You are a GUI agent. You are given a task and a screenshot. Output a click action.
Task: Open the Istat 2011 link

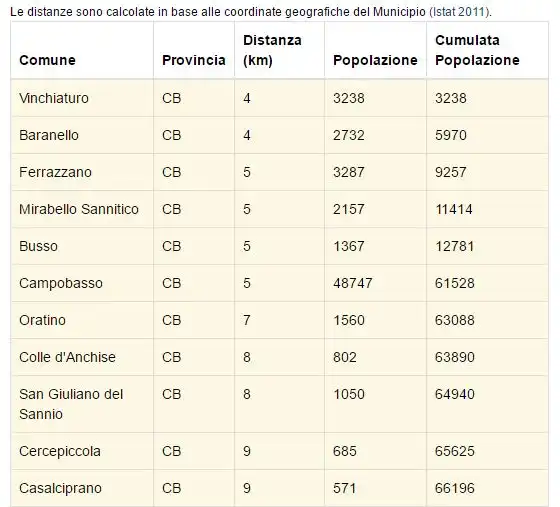[459, 12]
